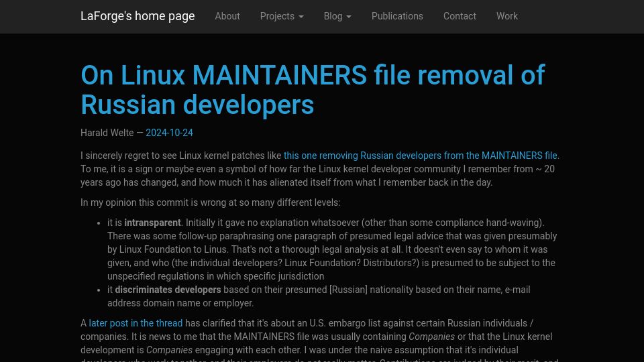Navigate to the Work page
The width and height of the screenshot is (644, 362).
pos(507,16)
